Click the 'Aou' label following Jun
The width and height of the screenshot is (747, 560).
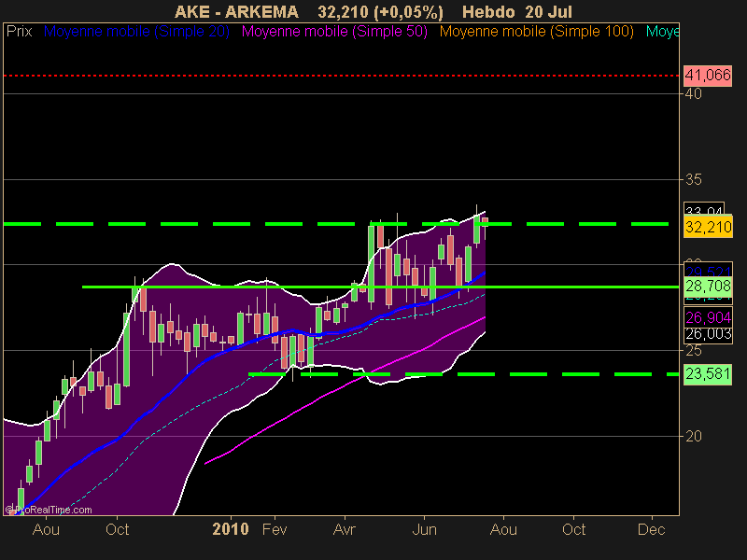point(503,529)
